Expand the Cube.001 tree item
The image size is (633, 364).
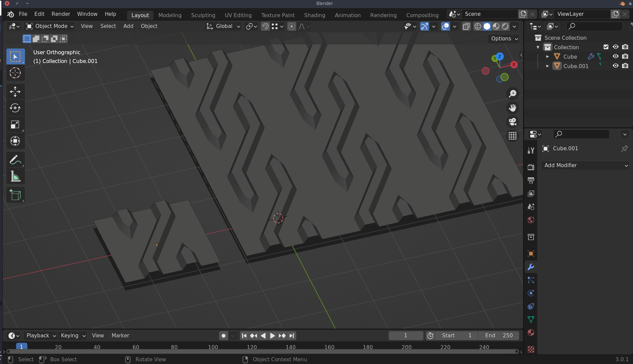(547, 66)
